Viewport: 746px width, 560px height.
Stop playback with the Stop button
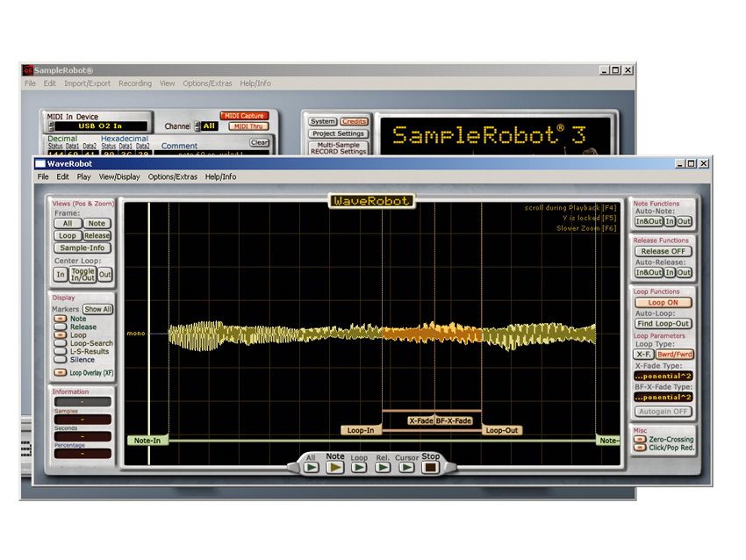[430, 468]
